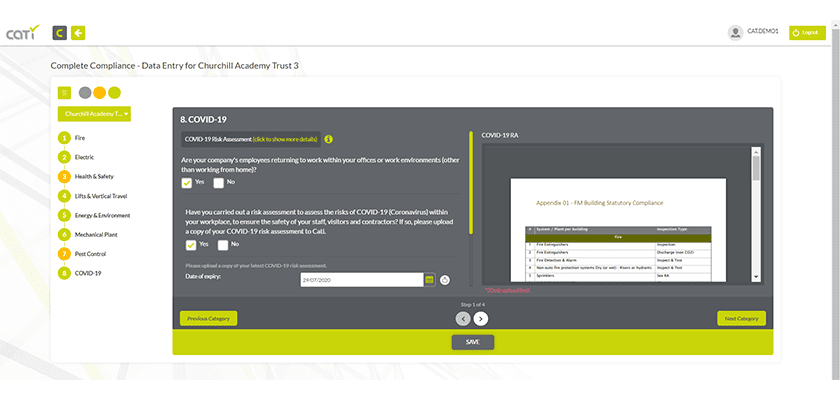Go to Next Category

741,319
